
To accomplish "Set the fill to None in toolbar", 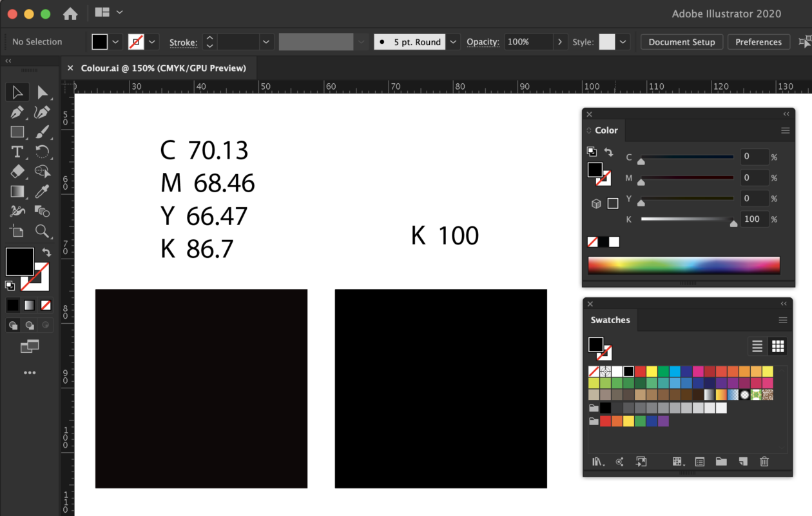I will pyautogui.click(x=46, y=304).
